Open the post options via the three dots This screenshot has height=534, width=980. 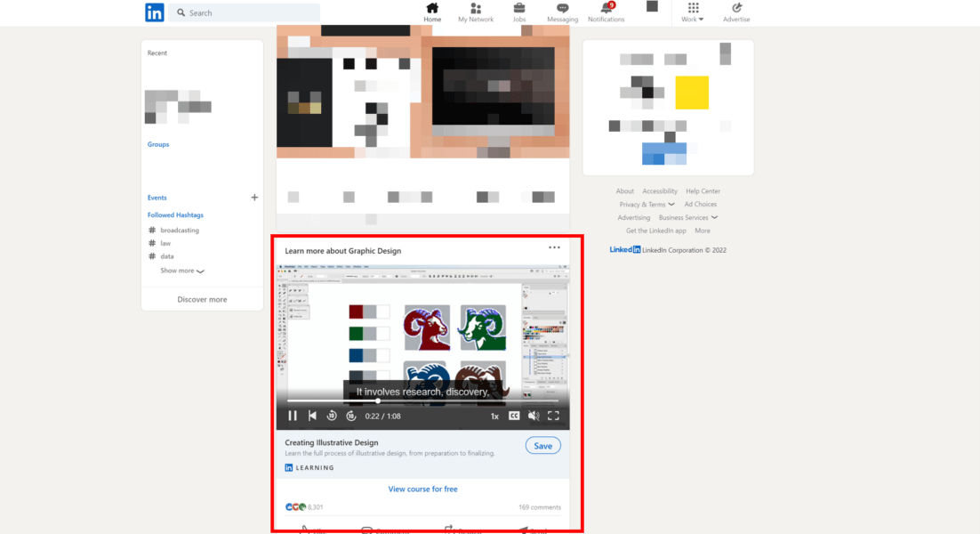click(555, 247)
